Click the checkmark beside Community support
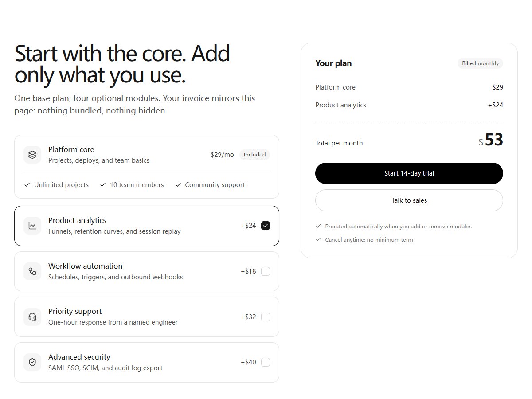Screen dimensions: 532x399 point(178,185)
